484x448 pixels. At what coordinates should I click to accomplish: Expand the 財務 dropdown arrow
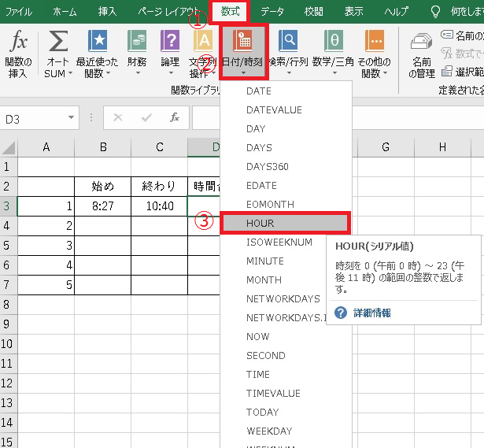pyautogui.click(x=138, y=73)
